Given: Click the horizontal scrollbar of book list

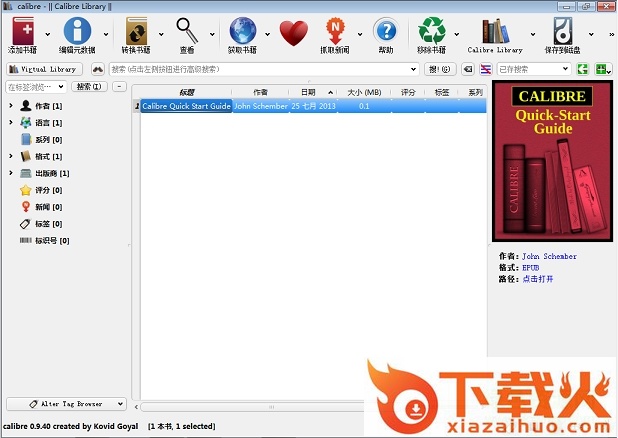Looking at the screenshot, I should coord(252,407).
